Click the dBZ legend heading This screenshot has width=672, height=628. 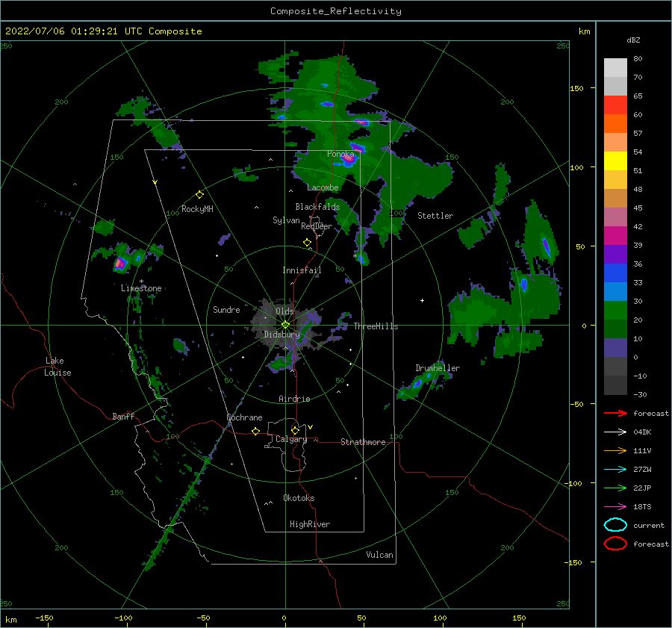(x=633, y=40)
